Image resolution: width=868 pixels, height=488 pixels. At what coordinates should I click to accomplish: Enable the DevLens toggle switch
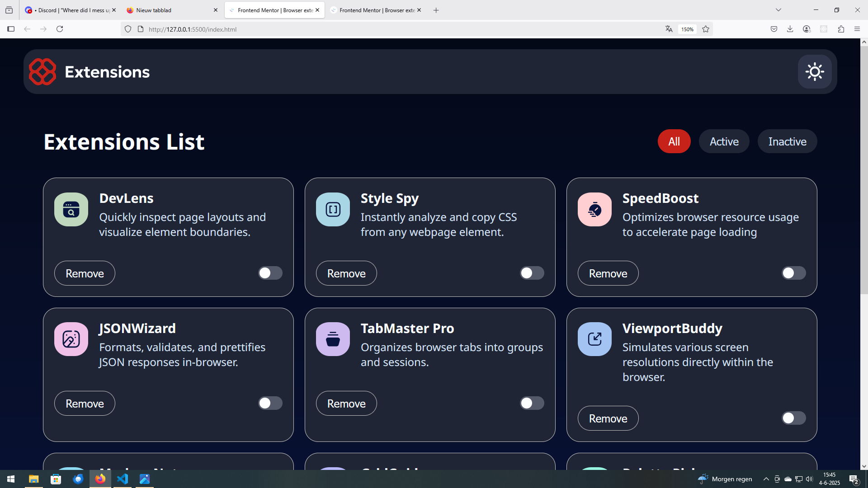click(x=270, y=273)
